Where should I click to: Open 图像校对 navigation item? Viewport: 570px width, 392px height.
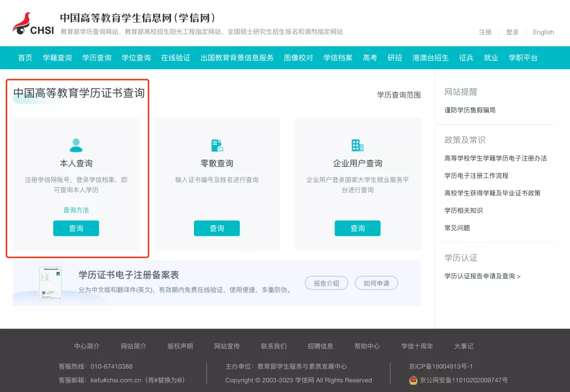pyautogui.click(x=299, y=58)
